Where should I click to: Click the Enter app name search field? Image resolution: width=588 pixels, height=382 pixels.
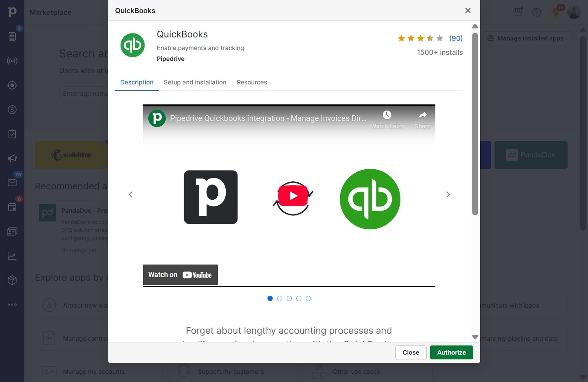pos(84,94)
